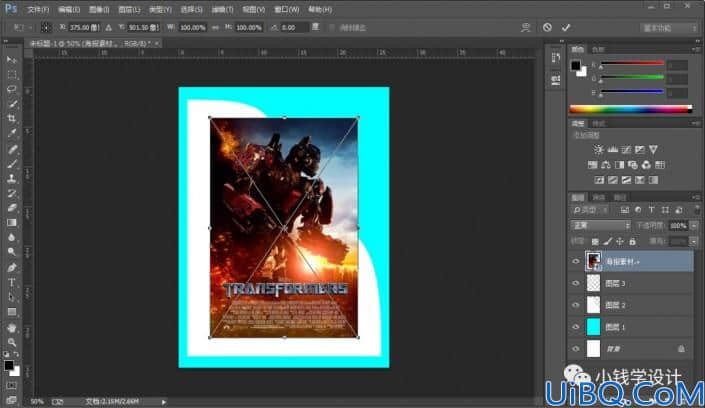Image resolution: width=705 pixels, height=408 pixels.
Task: Open the 图像(I) menu
Action: (x=98, y=9)
